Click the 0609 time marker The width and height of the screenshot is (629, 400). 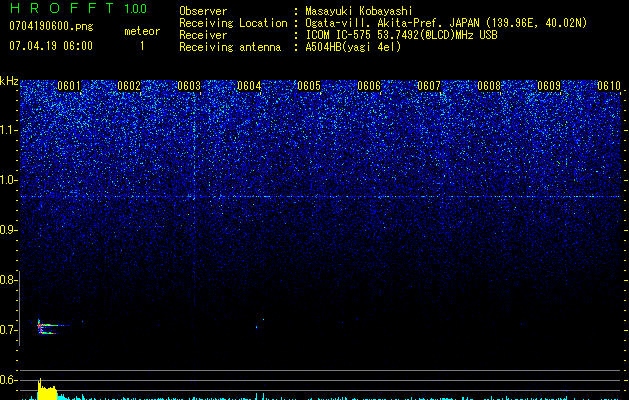[549, 86]
